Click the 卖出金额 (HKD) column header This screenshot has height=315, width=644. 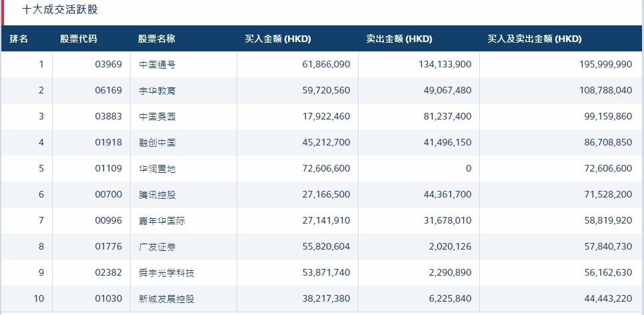point(399,39)
